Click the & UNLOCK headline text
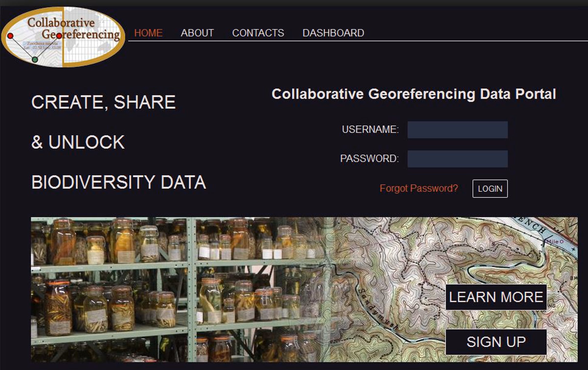This screenshot has width=588, height=370. click(x=78, y=142)
